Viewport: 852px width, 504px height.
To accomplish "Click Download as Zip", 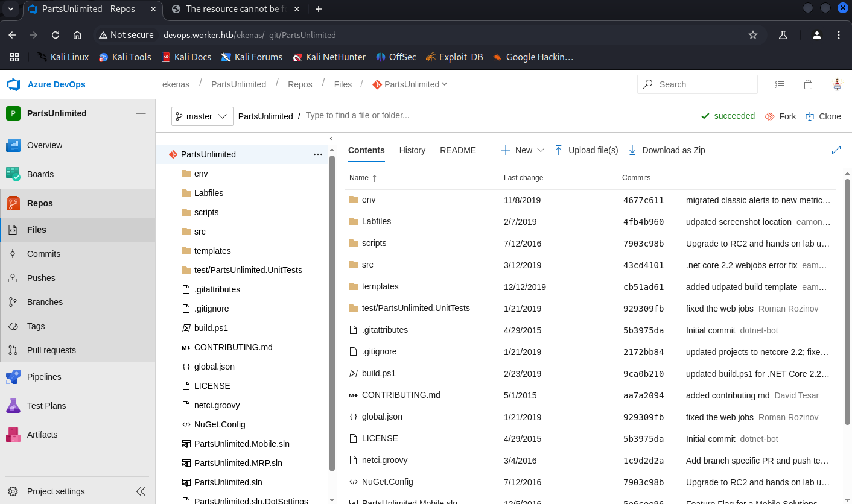I will tap(666, 150).
